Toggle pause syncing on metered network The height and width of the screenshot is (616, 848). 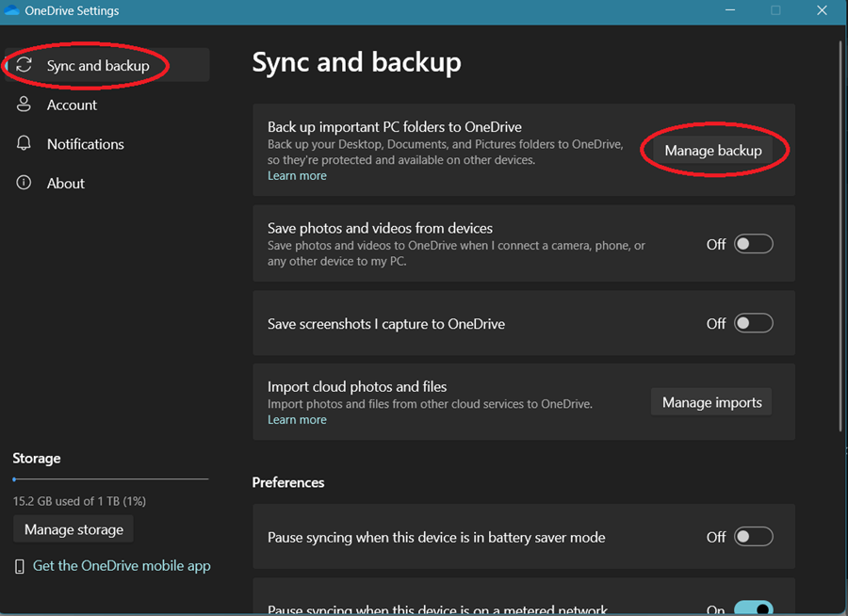754,608
